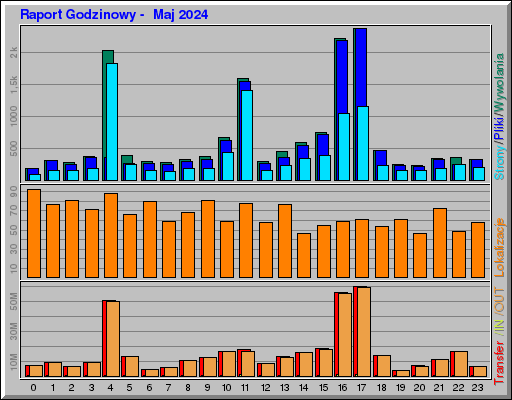Select the orange transfer OUT bar at hour 16
The height and width of the screenshot is (400, 512).
pyautogui.click(x=345, y=335)
